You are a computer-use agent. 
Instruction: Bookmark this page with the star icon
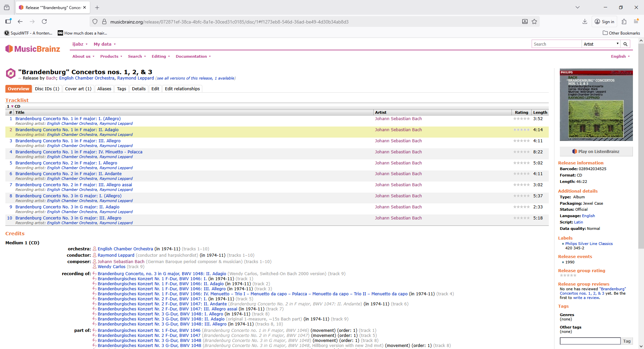[534, 22]
